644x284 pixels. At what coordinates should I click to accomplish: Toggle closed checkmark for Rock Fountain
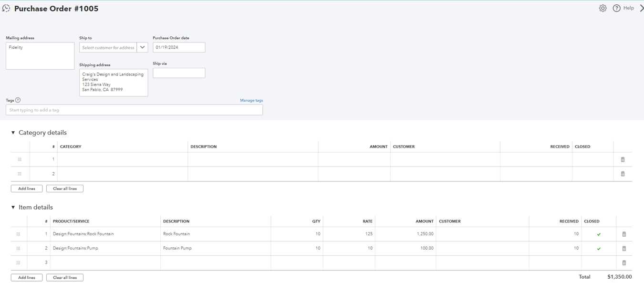click(x=599, y=234)
